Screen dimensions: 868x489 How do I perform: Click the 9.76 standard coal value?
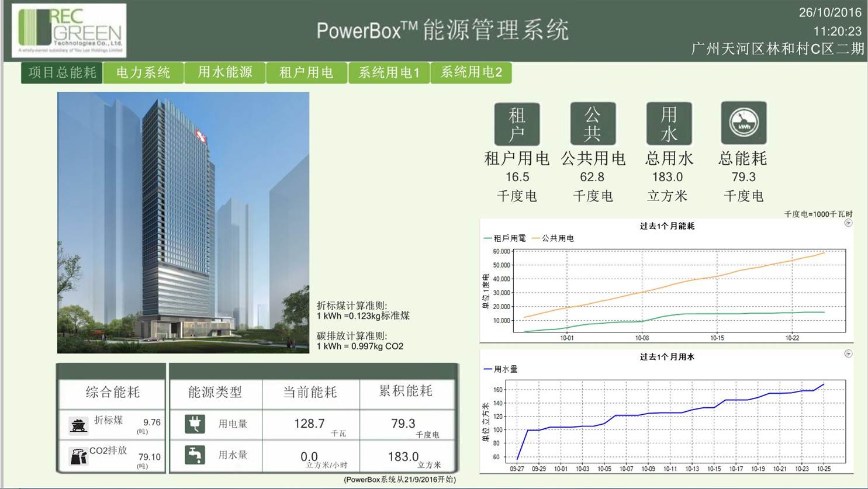(152, 422)
